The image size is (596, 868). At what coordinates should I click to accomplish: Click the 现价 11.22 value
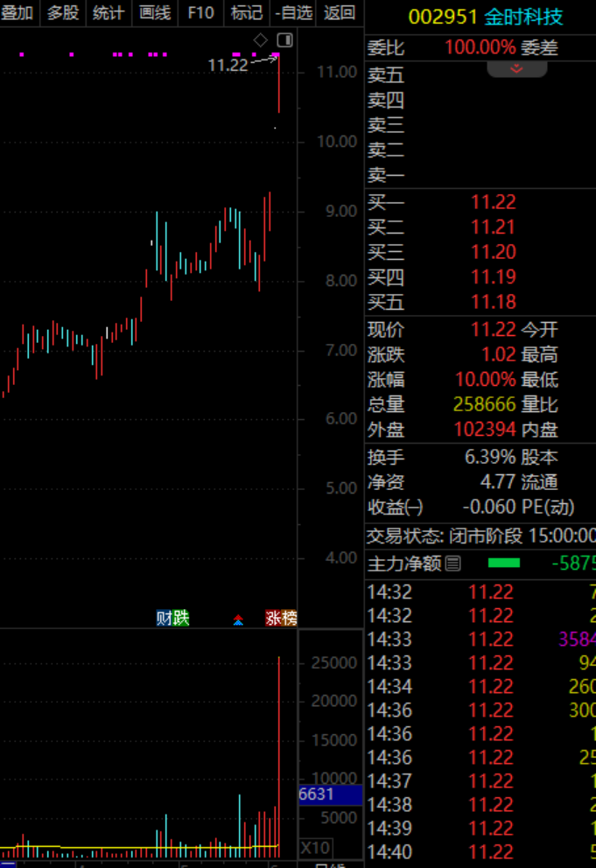coord(493,330)
